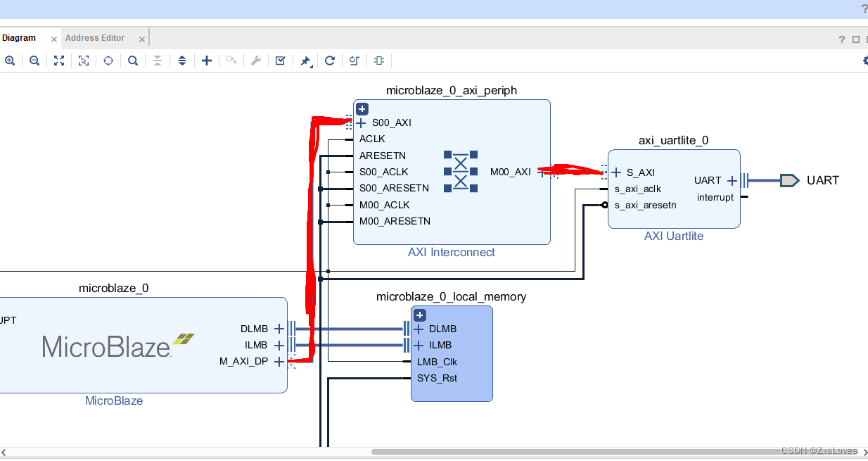Click the MicroBlaze label below the block

click(x=114, y=400)
